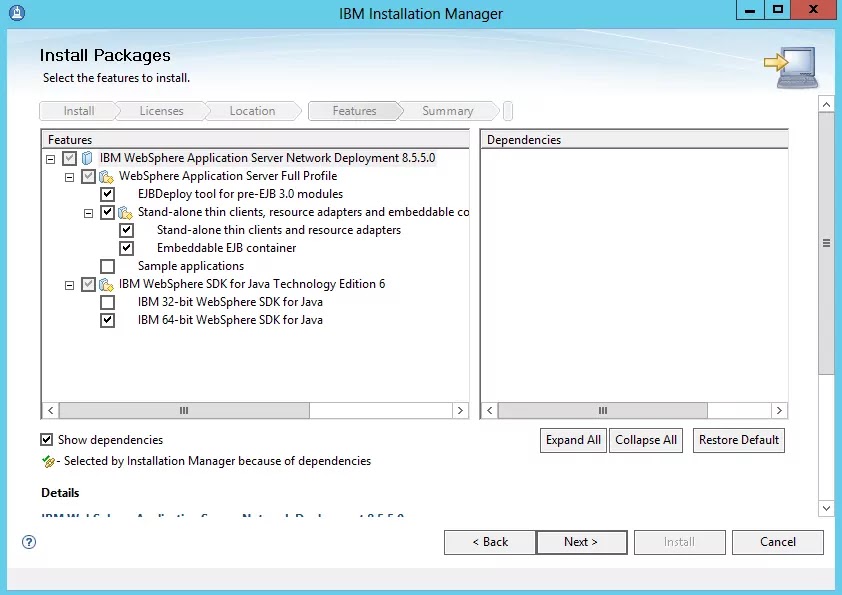Click the dependency legend icon beside 'Selected by Installation Manager'
The height and width of the screenshot is (595, 842).
48,461
